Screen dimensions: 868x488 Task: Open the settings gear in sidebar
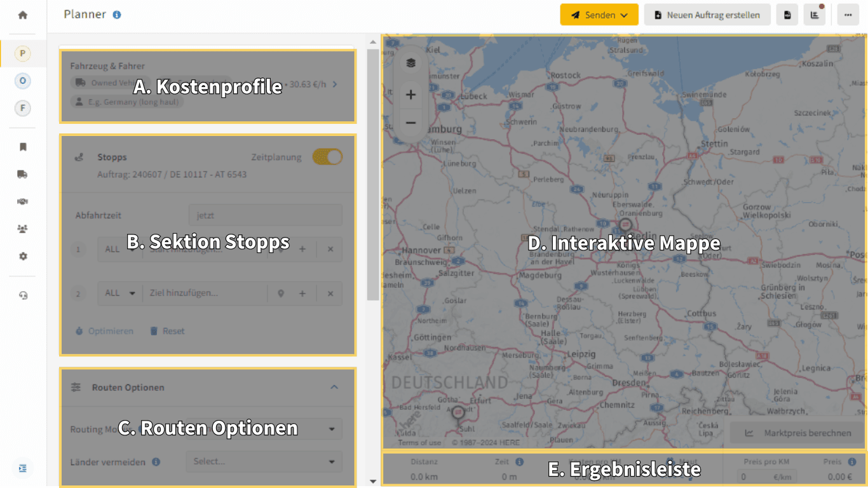[23, 256]
